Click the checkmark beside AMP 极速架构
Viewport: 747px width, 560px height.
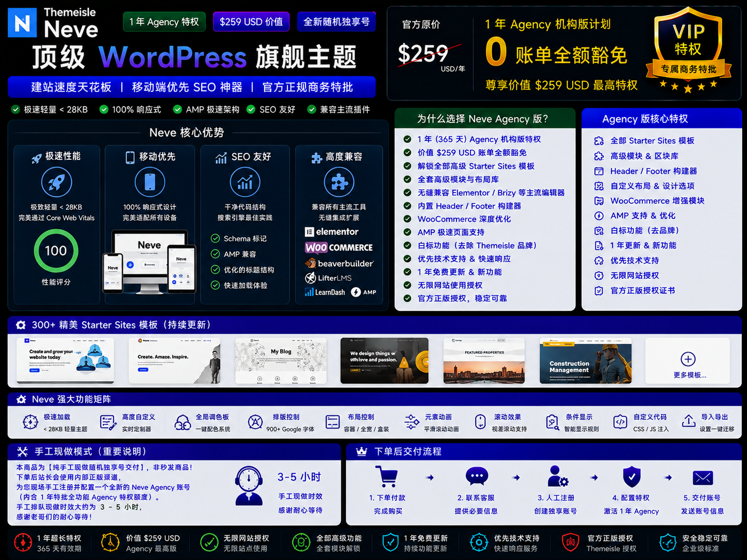(177, 109)
